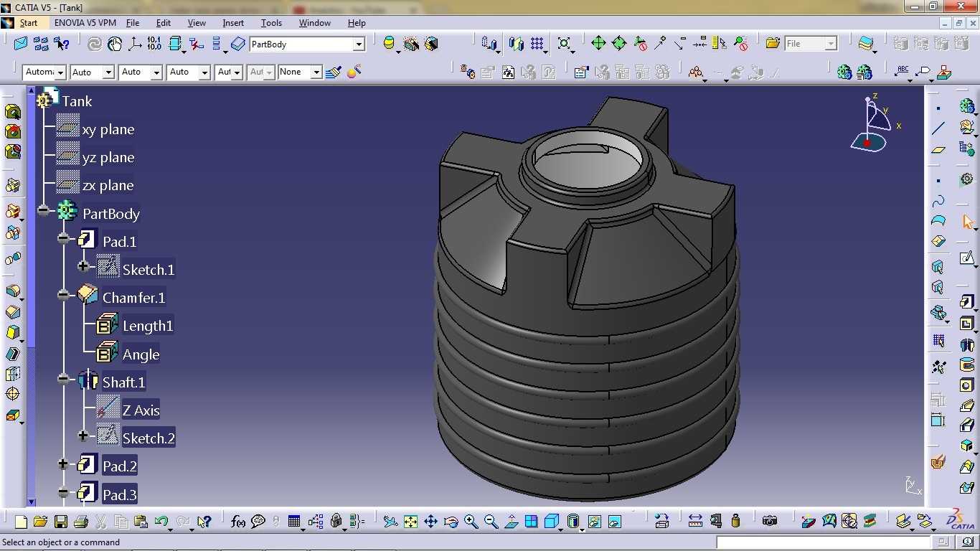Screen dimensions: 980x551
Task: Open a file with the Open icon
Action: [x=40, y=522]
